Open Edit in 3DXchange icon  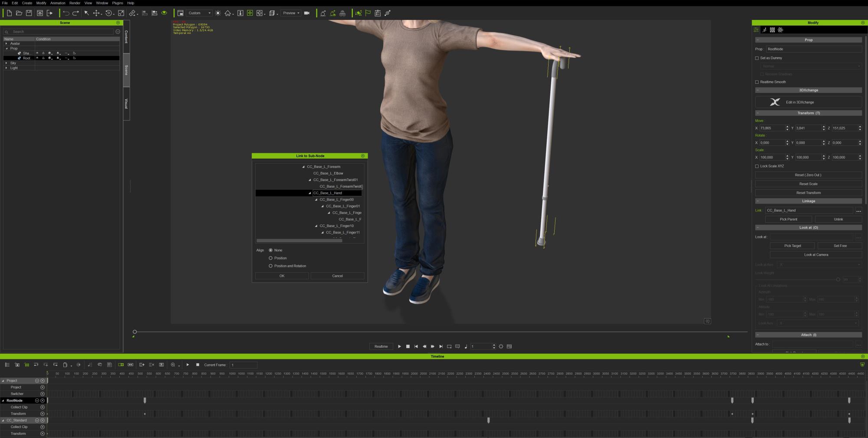click(x=775, y=102)
